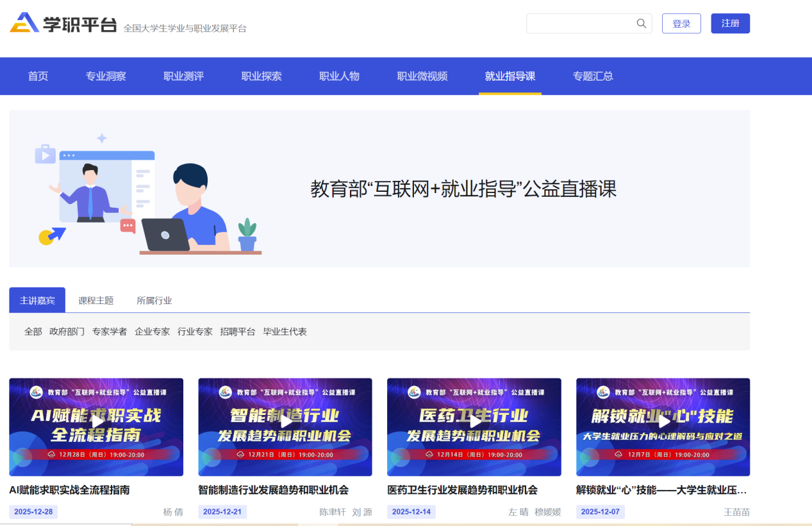Image resolution: width=812 pixels, height=526 pixels.
Task: Switch to the 所属行业 tab
Action: [154, 300]
